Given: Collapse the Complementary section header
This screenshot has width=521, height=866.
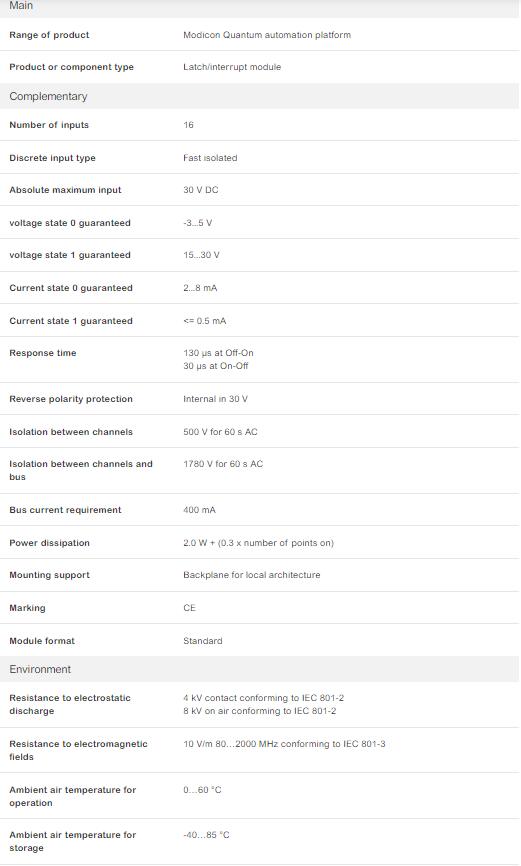Looking at the screenshot, I should click(260, 96).
